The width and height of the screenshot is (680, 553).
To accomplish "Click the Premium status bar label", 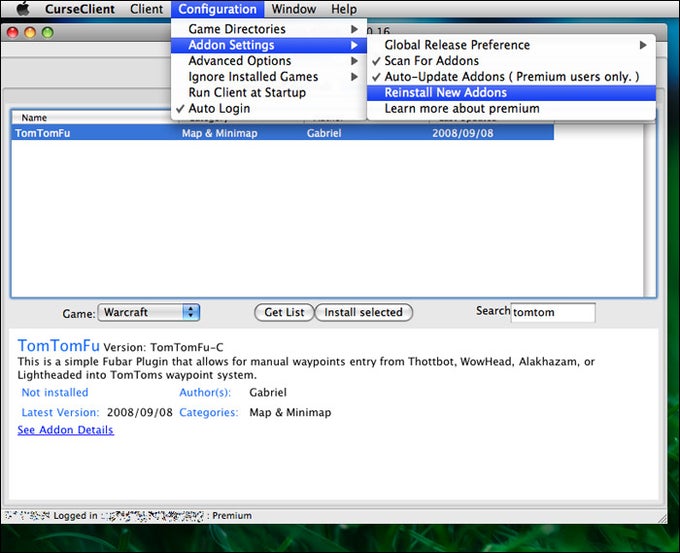I will (232, 516).
